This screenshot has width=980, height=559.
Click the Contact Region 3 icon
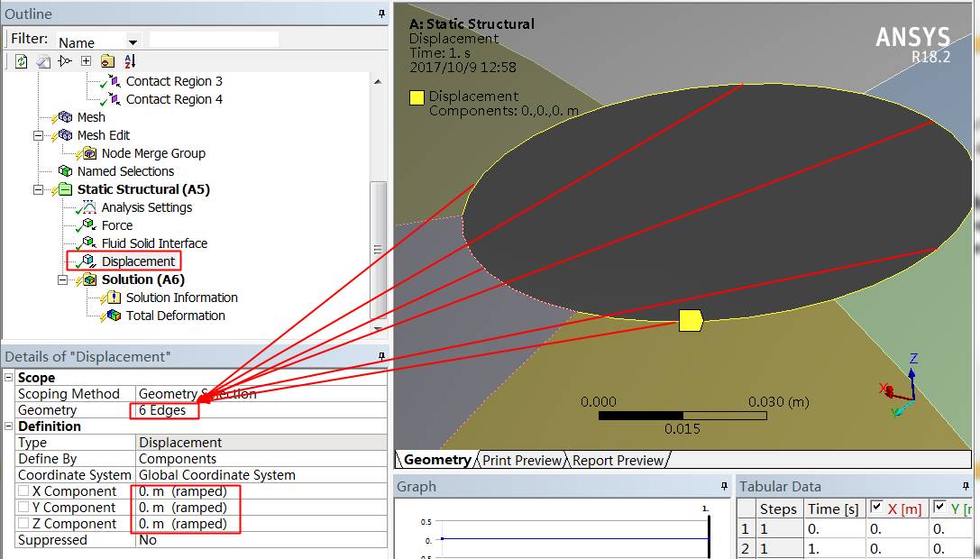(114, 80)
